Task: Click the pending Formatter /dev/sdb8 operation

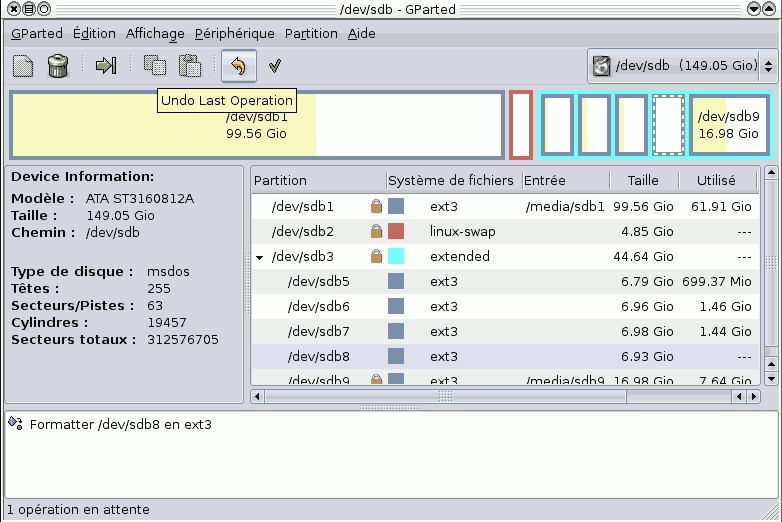Action: pos(120,425)
